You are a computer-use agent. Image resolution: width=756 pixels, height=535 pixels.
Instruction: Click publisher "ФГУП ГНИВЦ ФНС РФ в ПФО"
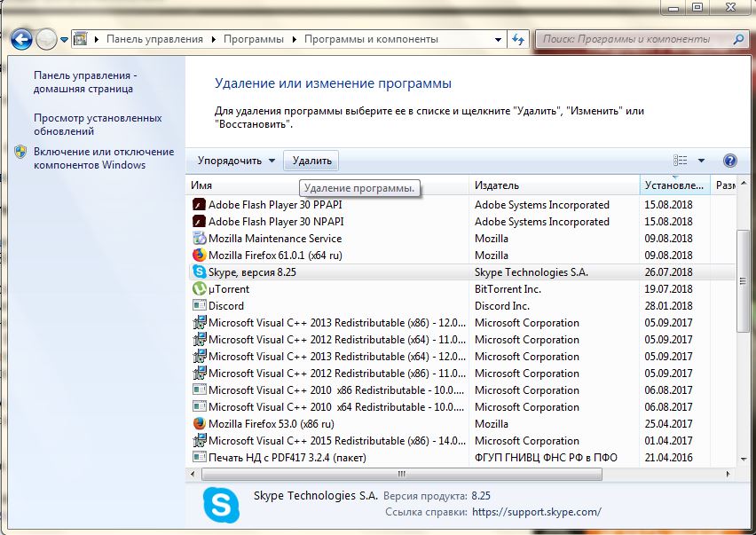tap(546, 458)
